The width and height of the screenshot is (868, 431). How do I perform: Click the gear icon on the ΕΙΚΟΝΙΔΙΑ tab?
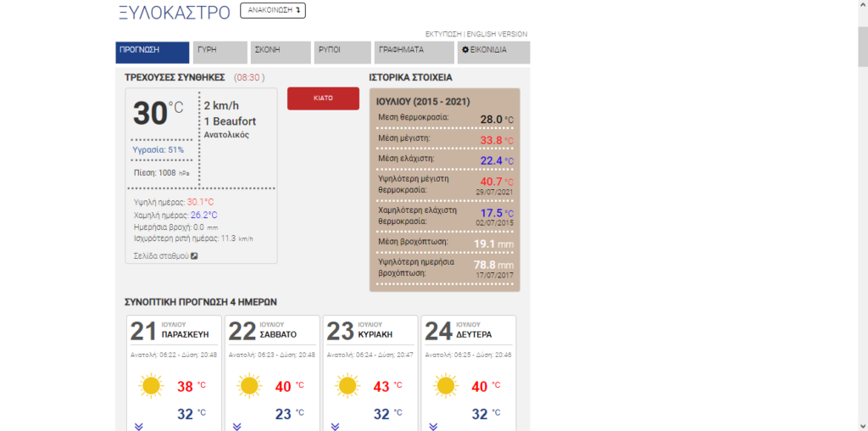(464, 50)
